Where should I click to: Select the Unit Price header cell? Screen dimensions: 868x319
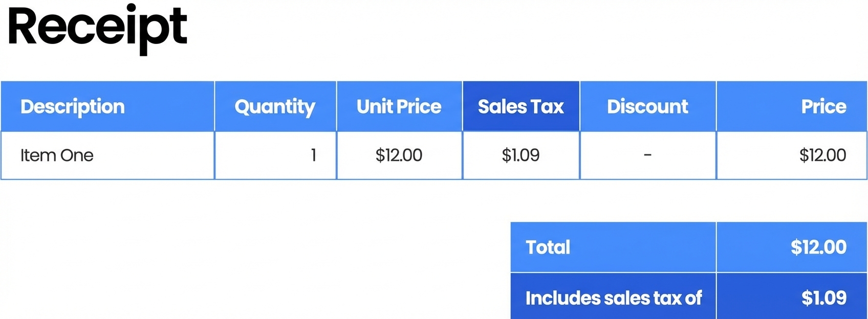tap(399, 106)
